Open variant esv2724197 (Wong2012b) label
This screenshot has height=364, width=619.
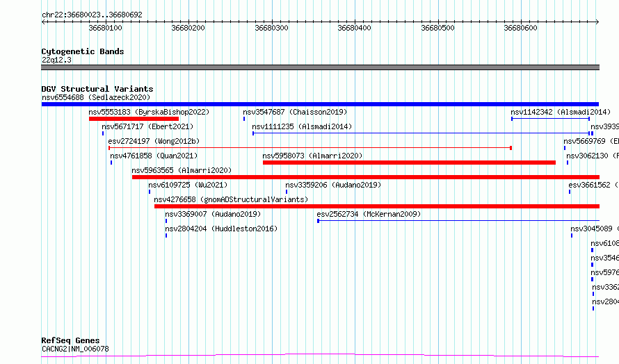[154, 141]
